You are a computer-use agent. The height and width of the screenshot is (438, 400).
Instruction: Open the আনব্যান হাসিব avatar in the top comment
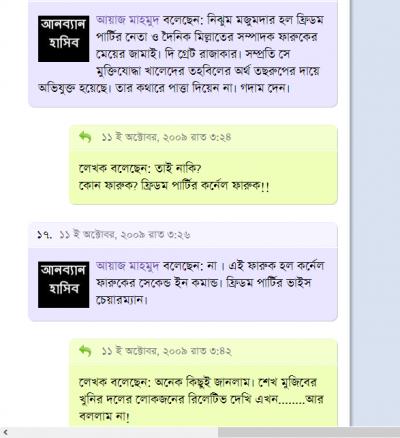tap(64, 39)
